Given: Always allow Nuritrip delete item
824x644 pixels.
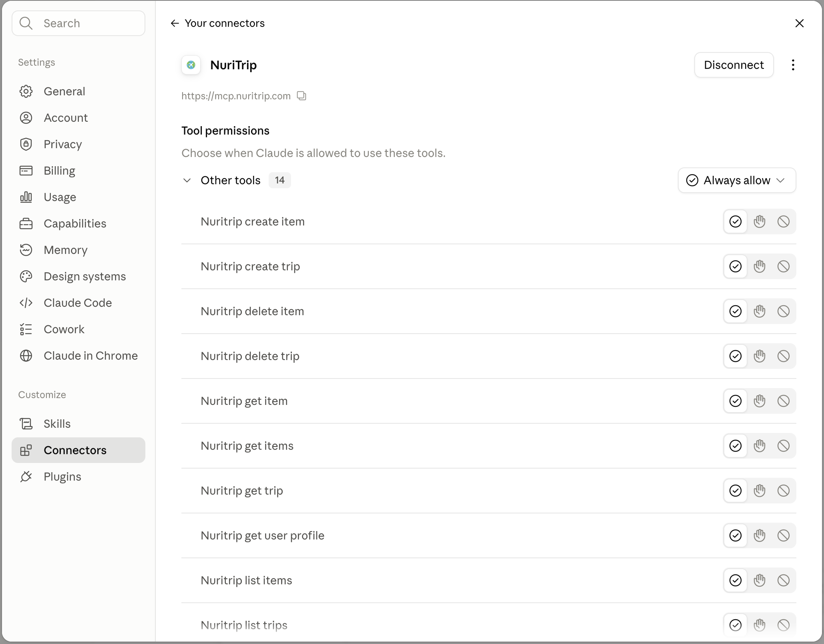Looking at the screenshot, I should [735, 311].
